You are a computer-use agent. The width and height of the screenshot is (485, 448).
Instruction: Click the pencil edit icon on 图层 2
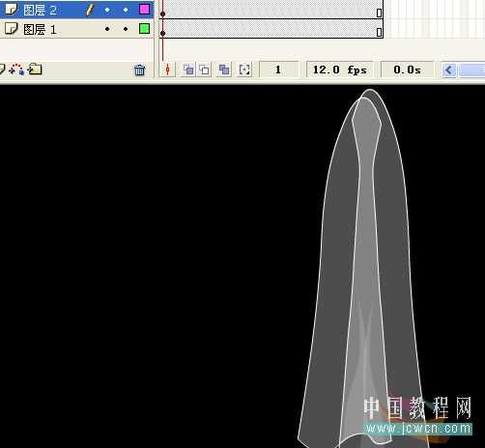(90, 10)
